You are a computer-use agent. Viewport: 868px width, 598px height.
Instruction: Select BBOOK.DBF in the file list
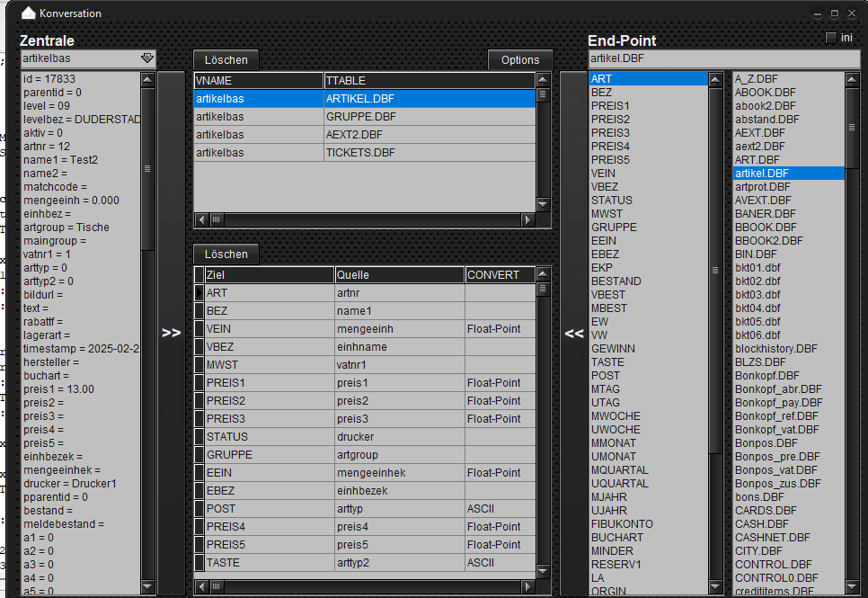pyautogui.click(x=765, y=227)
